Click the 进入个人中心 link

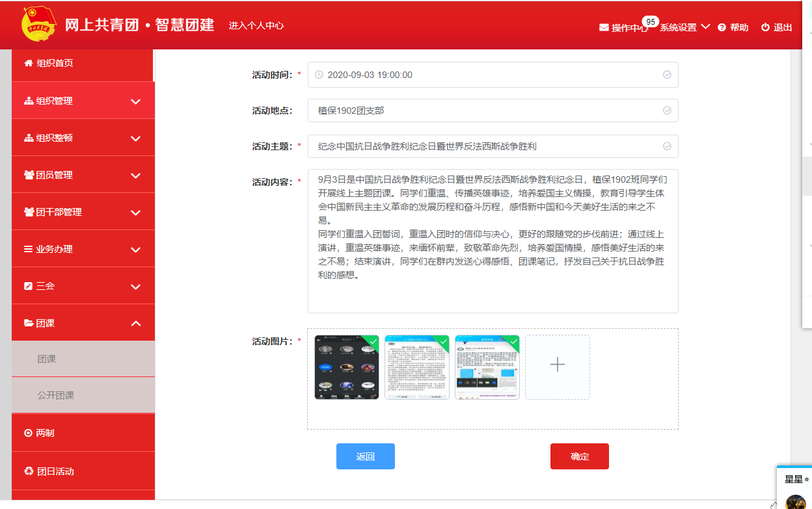[x=256, y=25]
